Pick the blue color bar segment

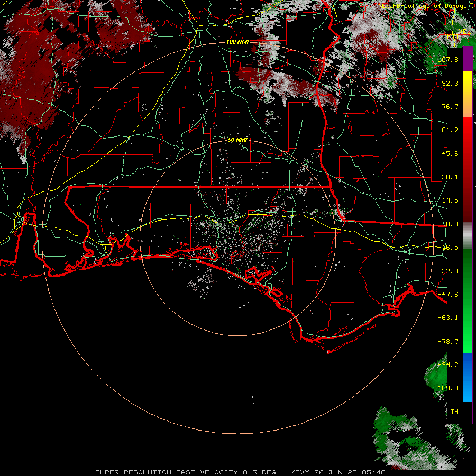pos(467,377)
